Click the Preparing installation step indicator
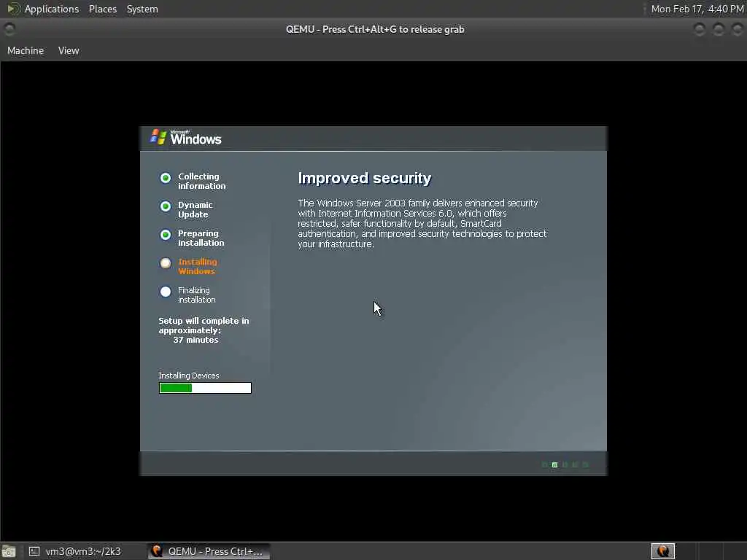Image resolution: width=747 pixels, height=560 pixels. [166, 235]
